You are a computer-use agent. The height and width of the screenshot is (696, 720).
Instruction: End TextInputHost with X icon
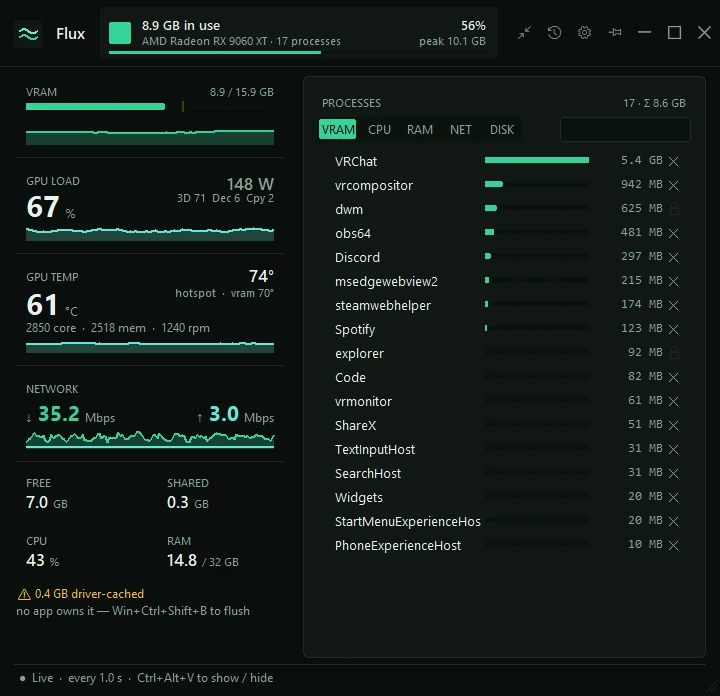point(673,449)
